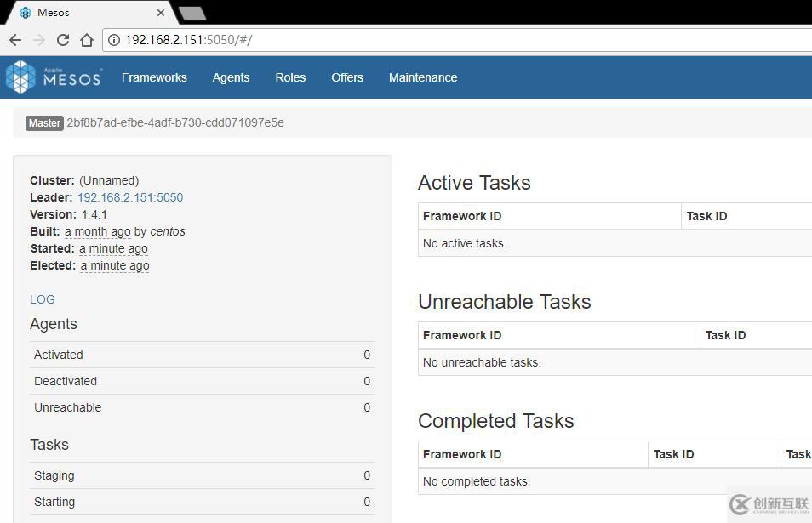
Task: Click the browser home icon
Action: pyautogui.click(x=86, y=39)
